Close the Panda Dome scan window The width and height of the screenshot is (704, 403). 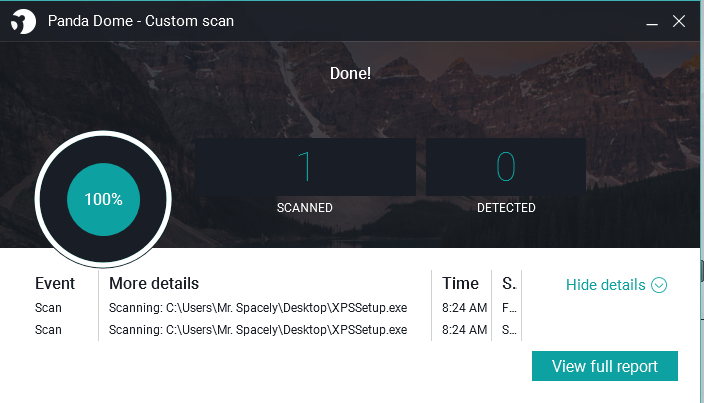679,21
